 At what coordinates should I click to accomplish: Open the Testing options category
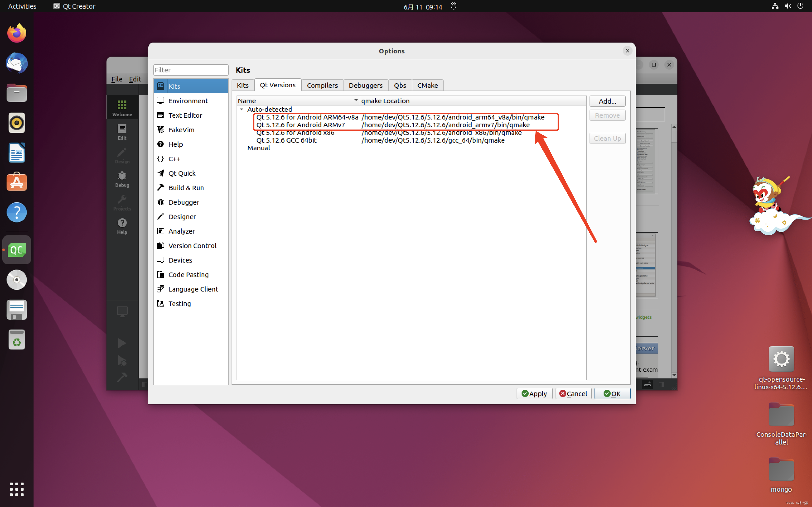[x=179, y=304]
